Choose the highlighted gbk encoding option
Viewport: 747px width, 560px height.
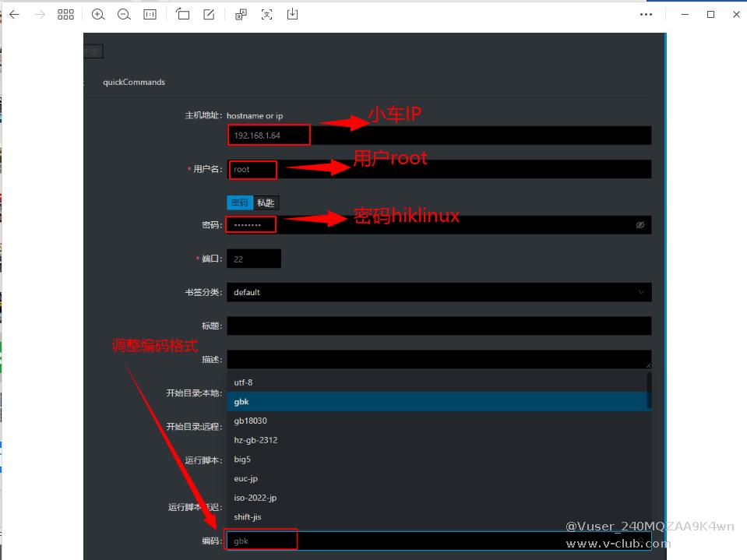(439, 401)
